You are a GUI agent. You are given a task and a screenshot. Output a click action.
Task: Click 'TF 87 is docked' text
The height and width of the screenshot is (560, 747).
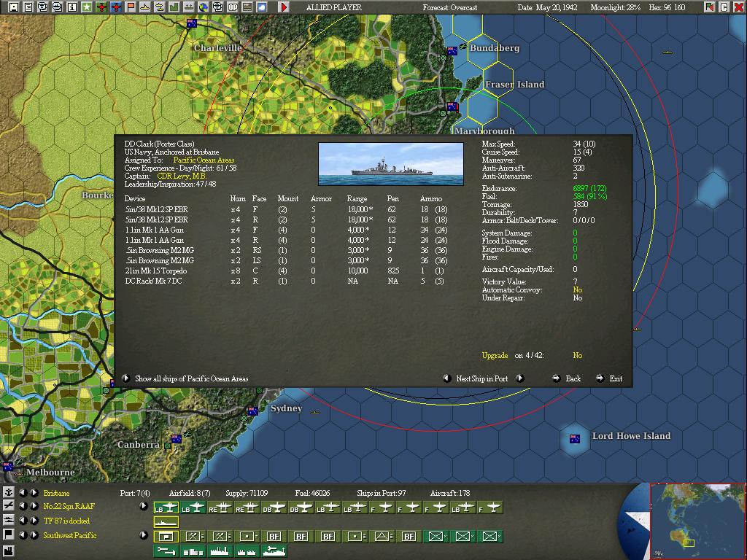(66, 521)
